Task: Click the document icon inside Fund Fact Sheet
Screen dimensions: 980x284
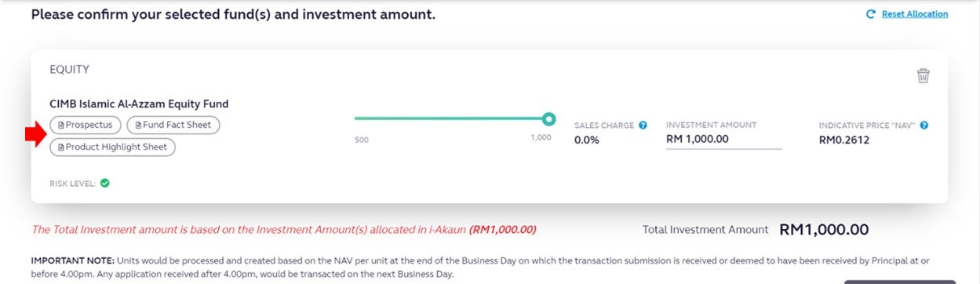Action: (x=138, y=125)
